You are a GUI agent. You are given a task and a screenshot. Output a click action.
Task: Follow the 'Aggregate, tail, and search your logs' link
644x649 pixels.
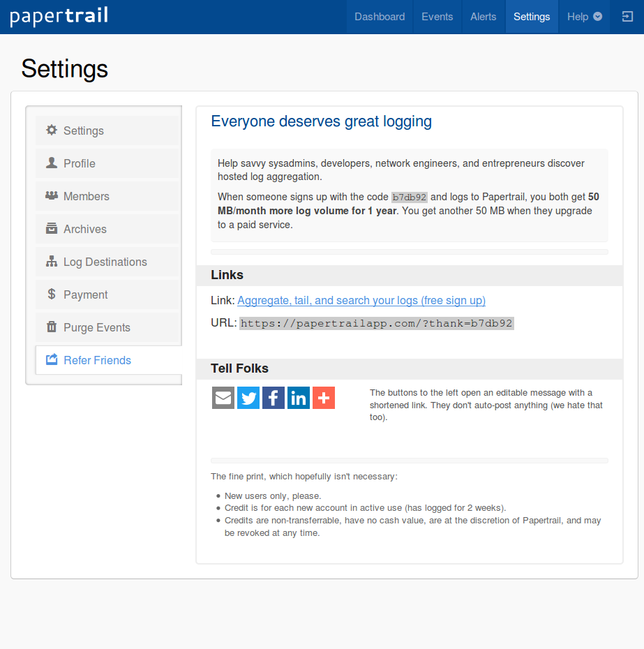(x=361, y=300)
